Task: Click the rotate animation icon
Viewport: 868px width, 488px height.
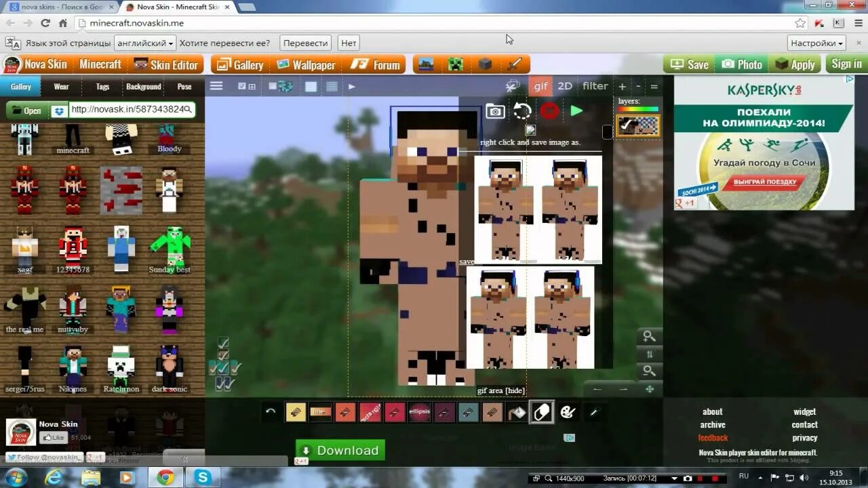Action: coord(522,111)
